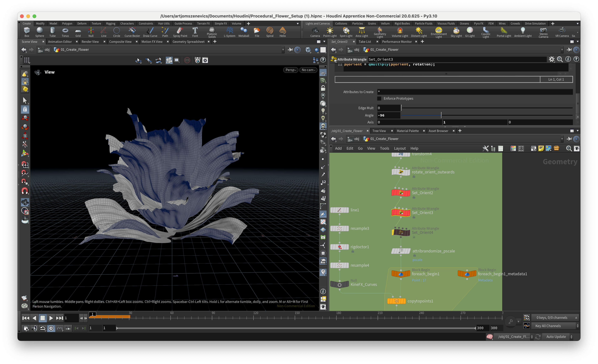This screenshot has height=364, width=598.
Task: Click the Play forward button
Action: coord(51,318)
